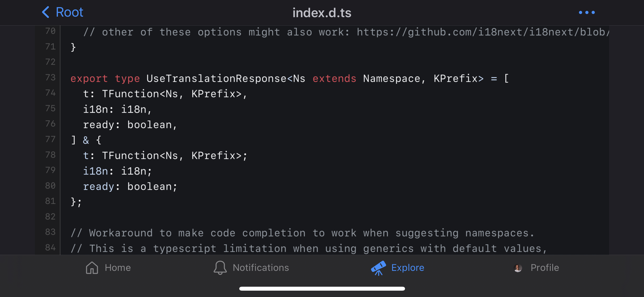Tap the index.d.ts file title
Screen dimensions: 644x297
click(322, 13)
